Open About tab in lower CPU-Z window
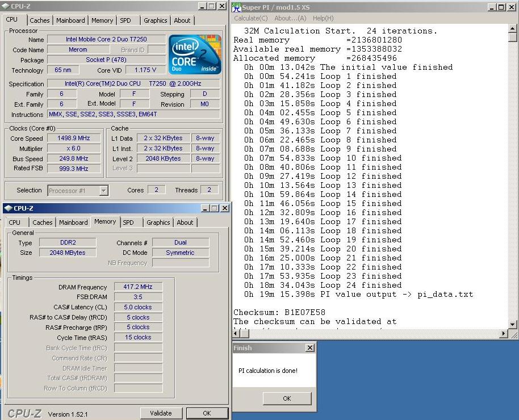Viewport: 519px width, 420px height. (x=185, y=222)
